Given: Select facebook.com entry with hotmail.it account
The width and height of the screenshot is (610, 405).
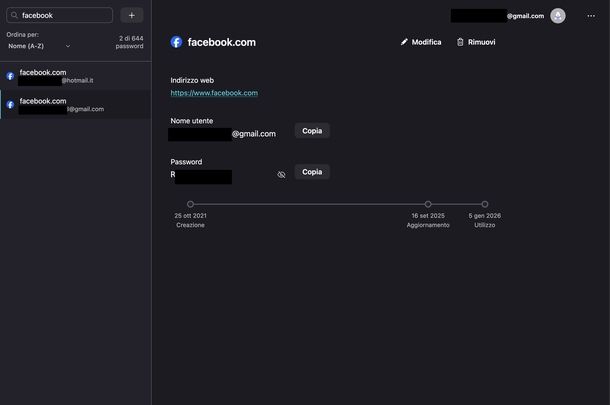Looking at the screenshot, I should [76, 76].
